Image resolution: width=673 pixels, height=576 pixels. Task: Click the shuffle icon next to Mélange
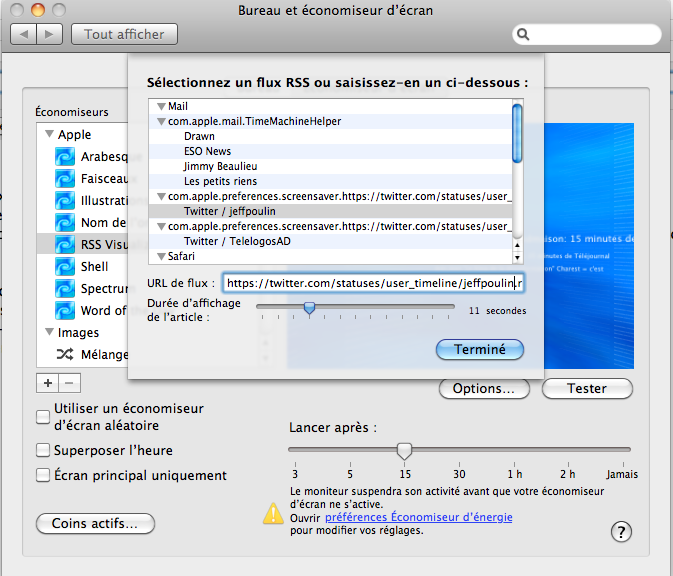[x=65, y=354]
